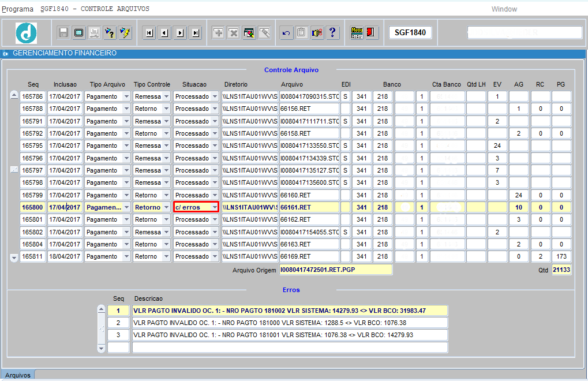Click the Print toolbar icon
This screenshot has width=588, height=381.
[94, 32]
